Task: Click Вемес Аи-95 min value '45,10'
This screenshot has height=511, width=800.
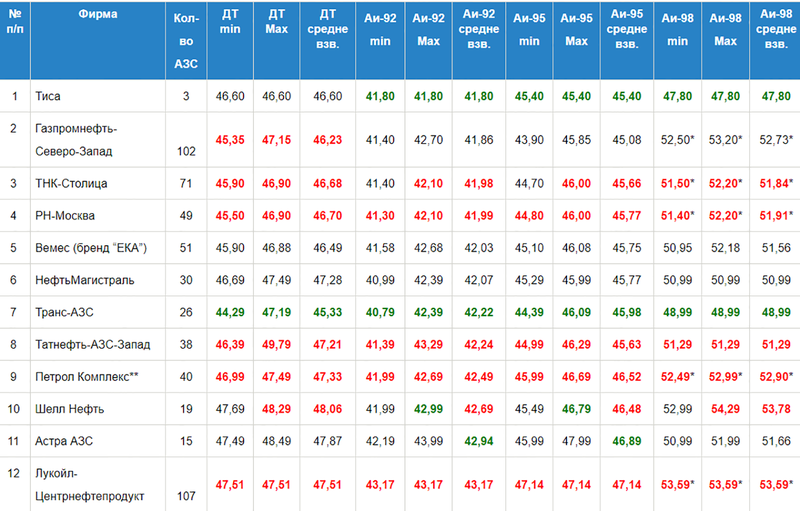Action: [x=529, y=248]
